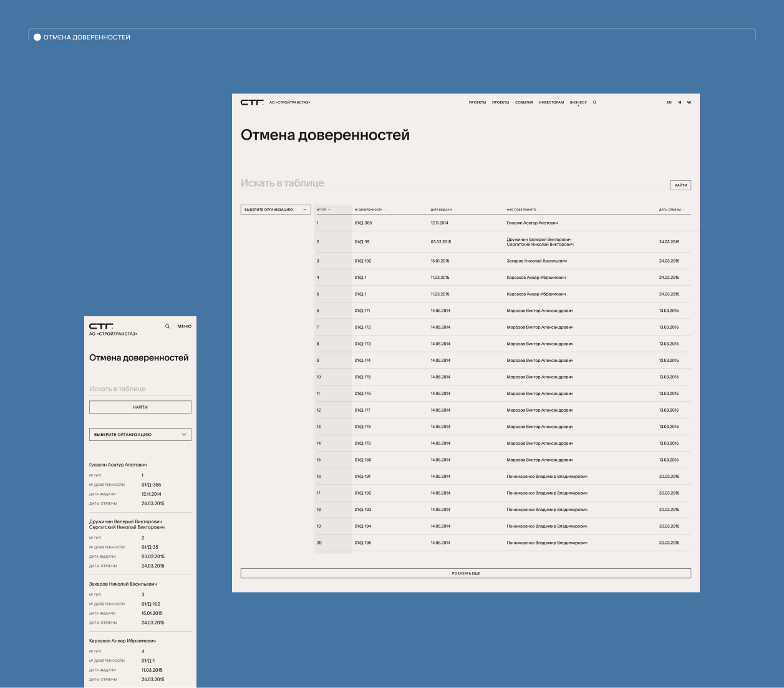
Task: Sort by the ФИО ПОВЕРЕННОГО column header
Action: 523,210
